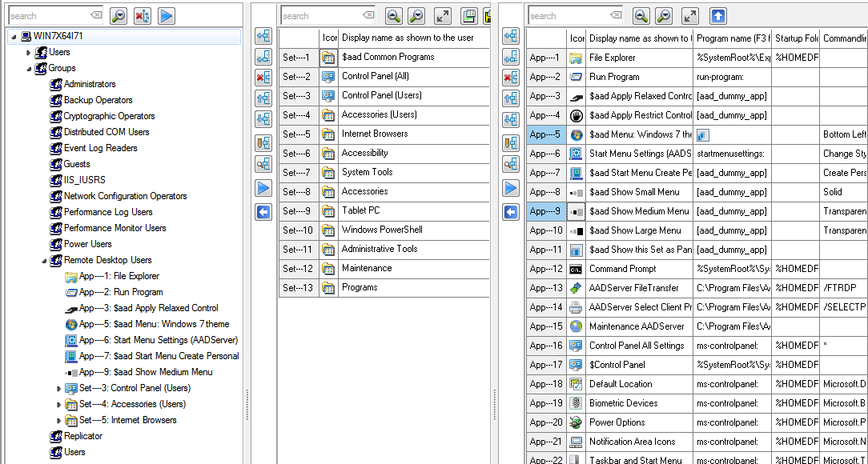Click the red X remove icon beside the sets list
Viewport: 868px width, 464px height.
click(263, 78)
